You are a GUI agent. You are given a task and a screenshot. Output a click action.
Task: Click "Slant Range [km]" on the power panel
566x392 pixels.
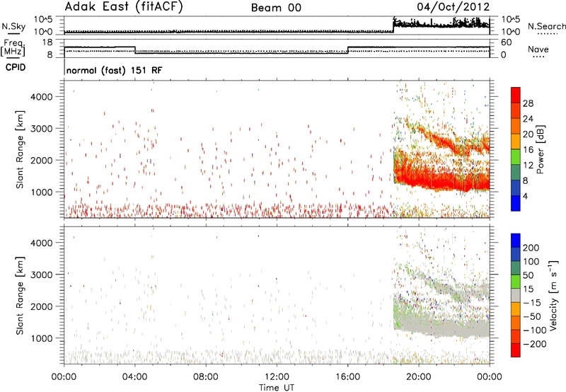(x=20, y=149)
